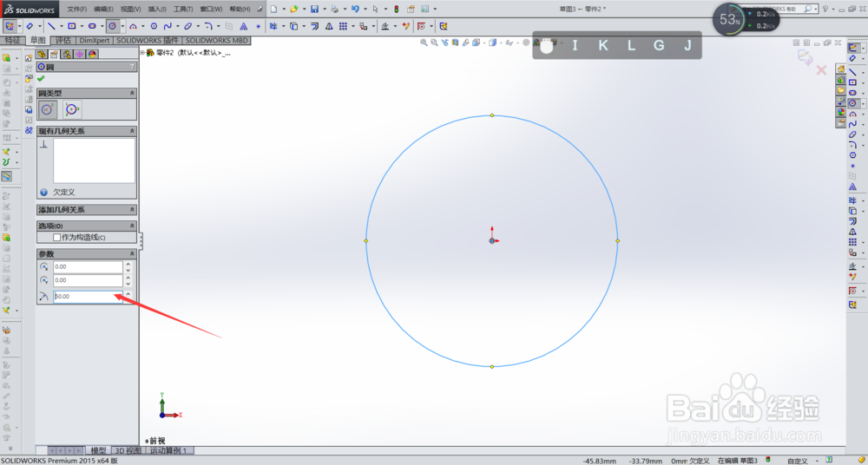Switch to the 3D视图 bottom tab
This screenshot has height=465, width=868.
click(128, 450)
